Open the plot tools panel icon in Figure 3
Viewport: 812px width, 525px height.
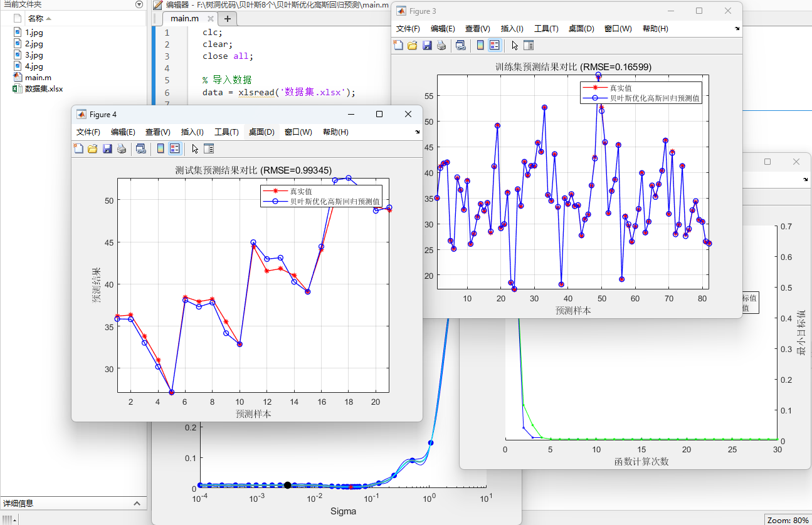coord(529,45)
